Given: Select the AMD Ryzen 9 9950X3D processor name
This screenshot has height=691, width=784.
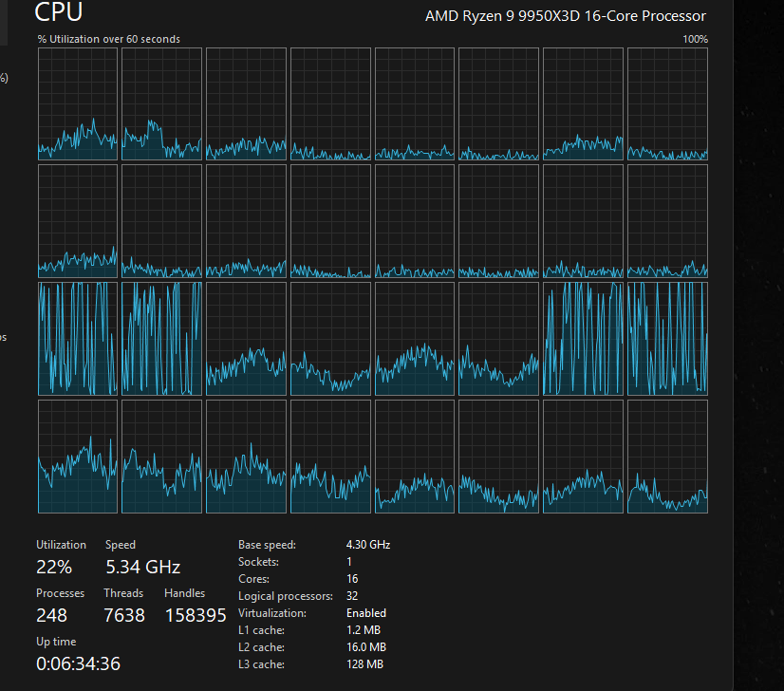Looking at the screenshot, I should click(566, 16).
